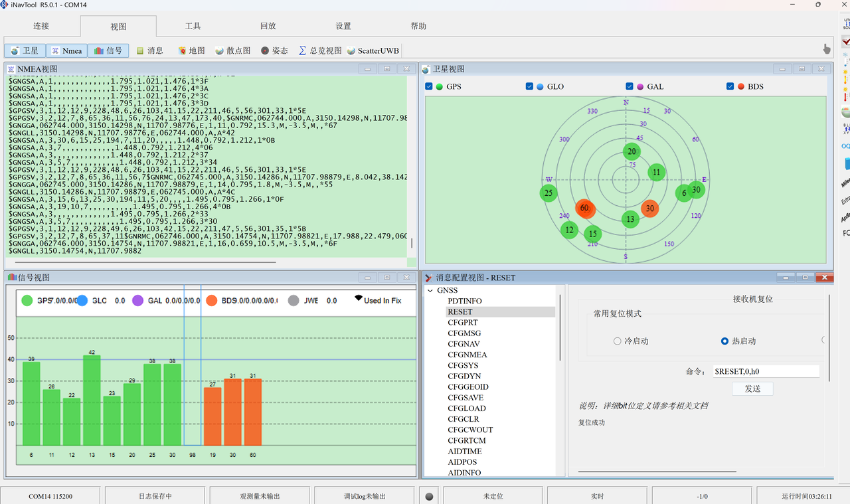
Task: Open the 卫星 satellite view toolbar button
Action: (25, 50)
